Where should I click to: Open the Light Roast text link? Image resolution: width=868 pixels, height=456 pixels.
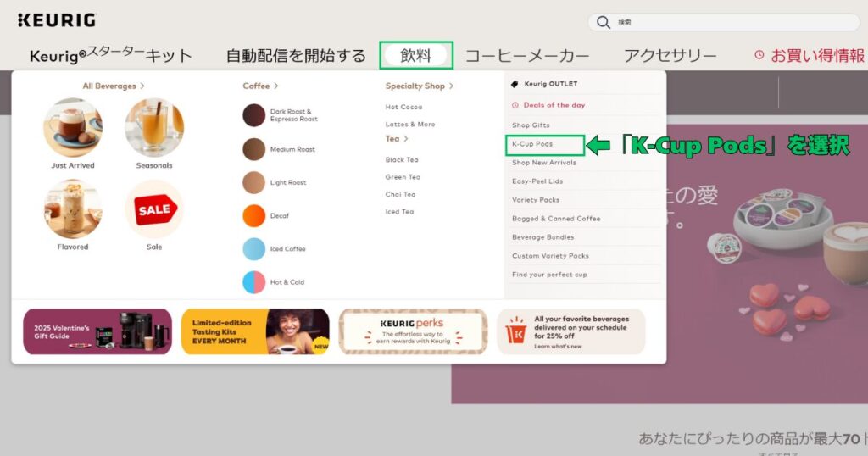point(288,182)
